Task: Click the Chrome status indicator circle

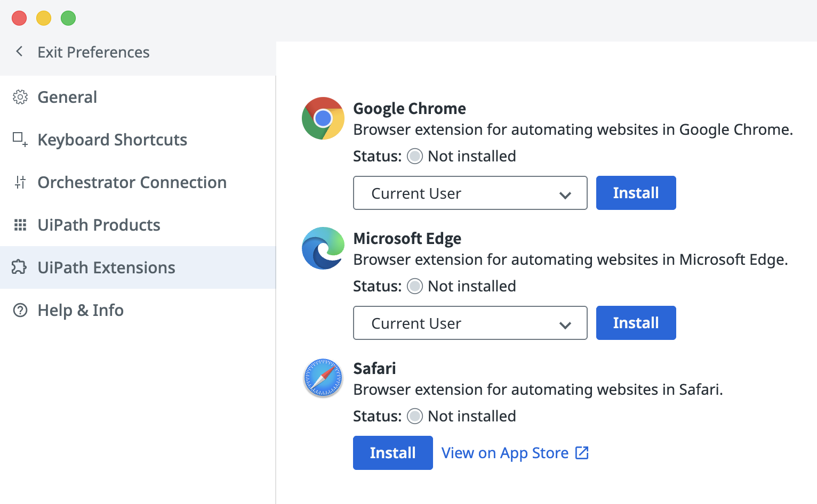Action: [415, 156]
